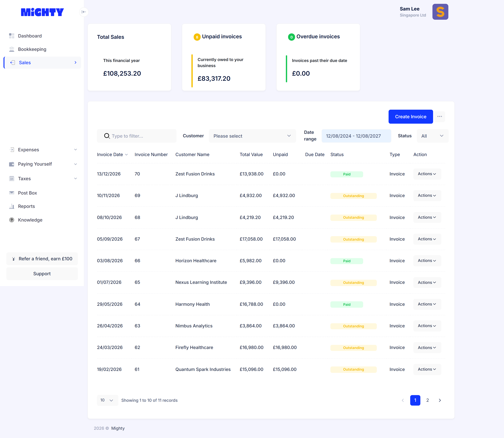504x438 pixels.
Task: Click the Nexus Learning Institute customer name
Action: [201, 282]
